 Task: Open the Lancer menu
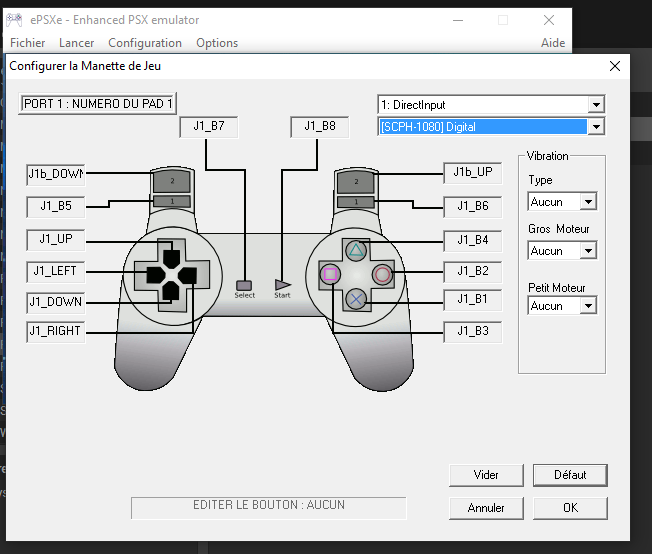tap(77, 43)
